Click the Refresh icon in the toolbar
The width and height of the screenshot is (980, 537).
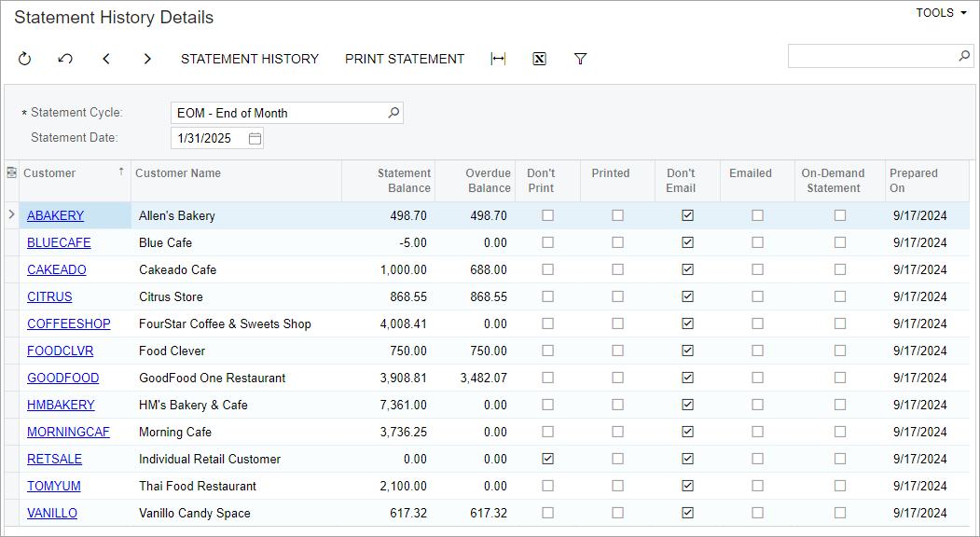coord(25,59)
